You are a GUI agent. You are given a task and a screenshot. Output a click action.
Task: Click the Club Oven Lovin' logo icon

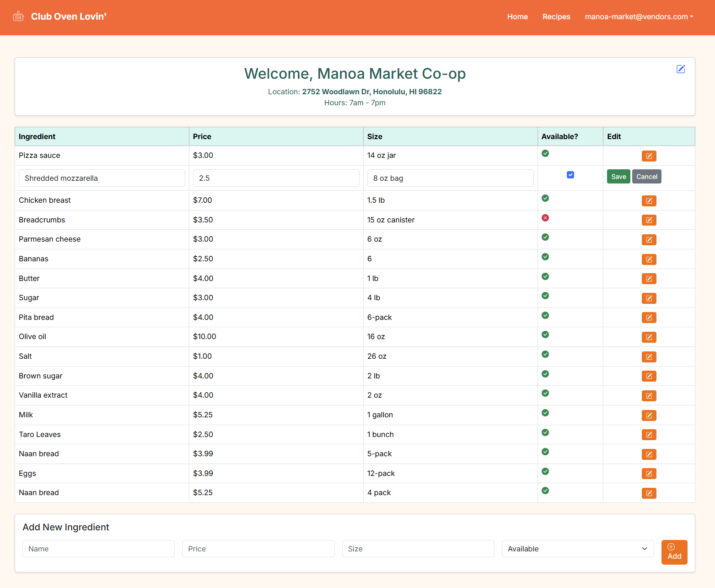(18, 16)
